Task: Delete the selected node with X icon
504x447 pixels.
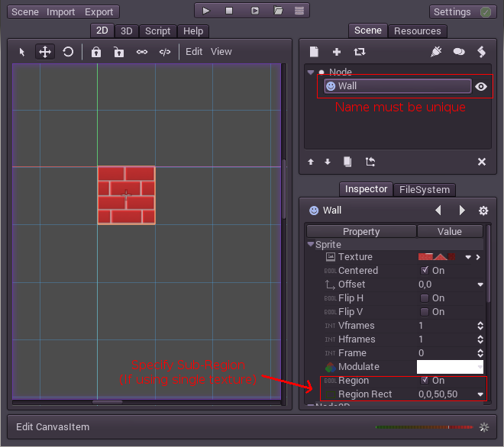Action: tap(482, 162)
